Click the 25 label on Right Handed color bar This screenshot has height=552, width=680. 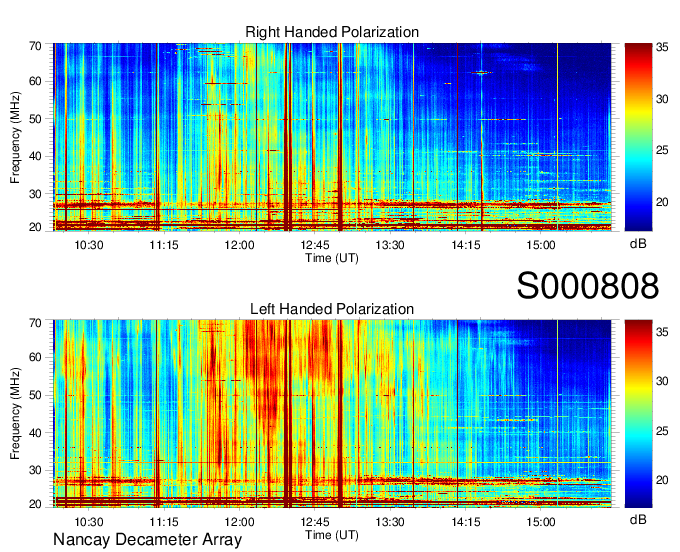[x=662, y=151]
